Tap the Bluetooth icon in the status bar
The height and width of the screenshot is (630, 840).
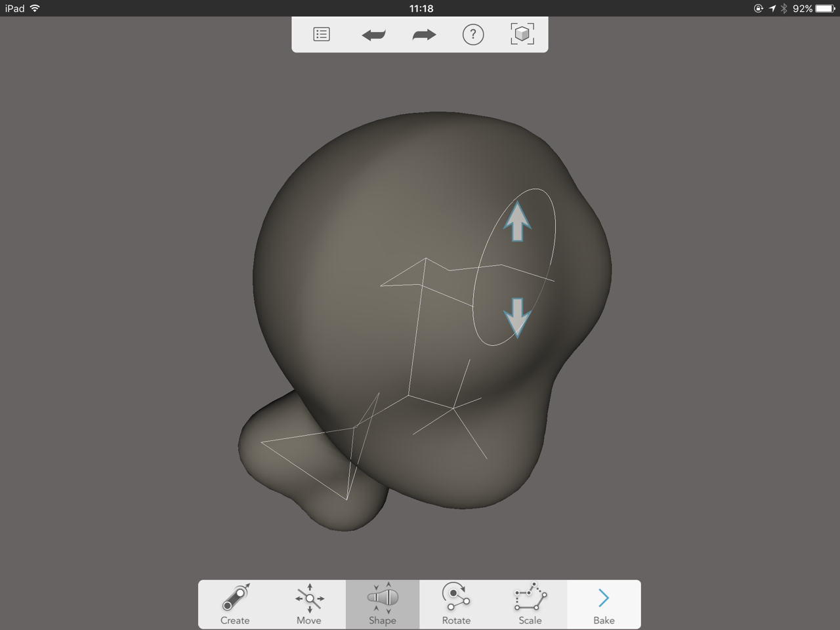click(784, 9)
